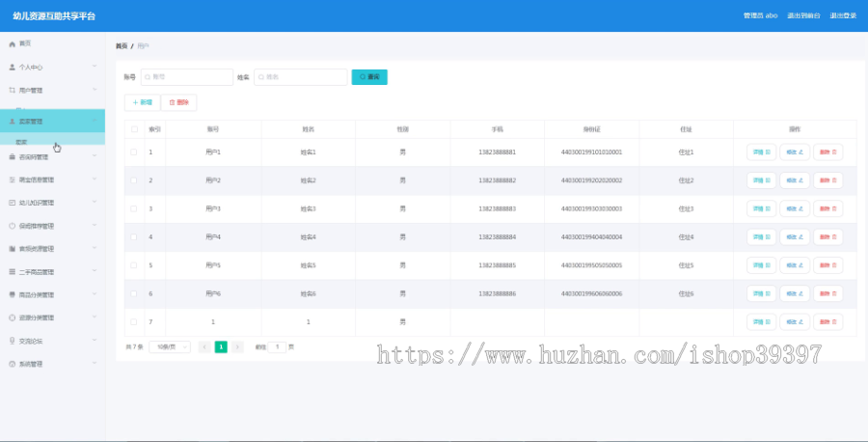This screenshot has width=868, height=442.
Task: Click the icon of the sidebar item above 二手商品管理
Action: pos(13,249)
